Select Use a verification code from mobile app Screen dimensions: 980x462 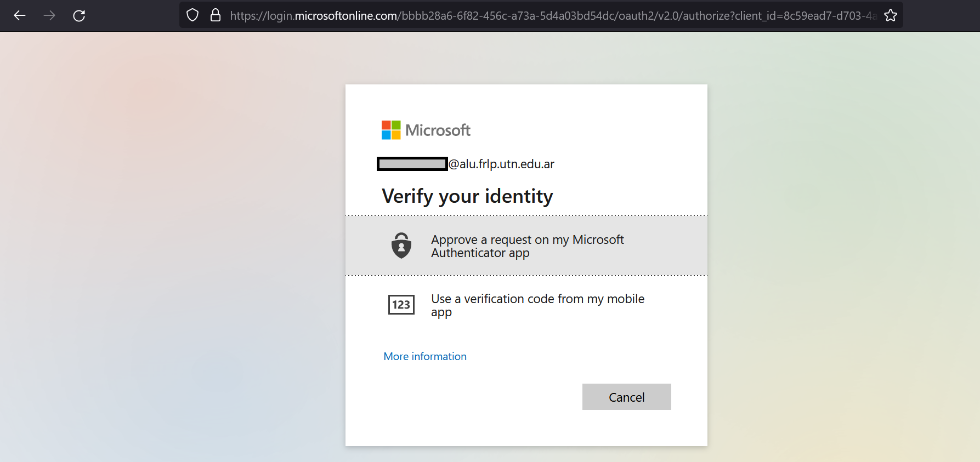(x=526, y=305)
